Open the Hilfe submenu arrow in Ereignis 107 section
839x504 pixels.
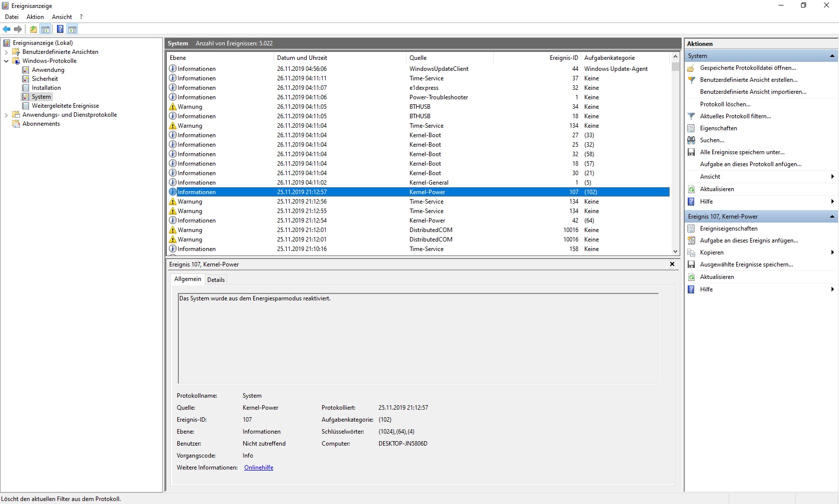[x=833, y=289]
